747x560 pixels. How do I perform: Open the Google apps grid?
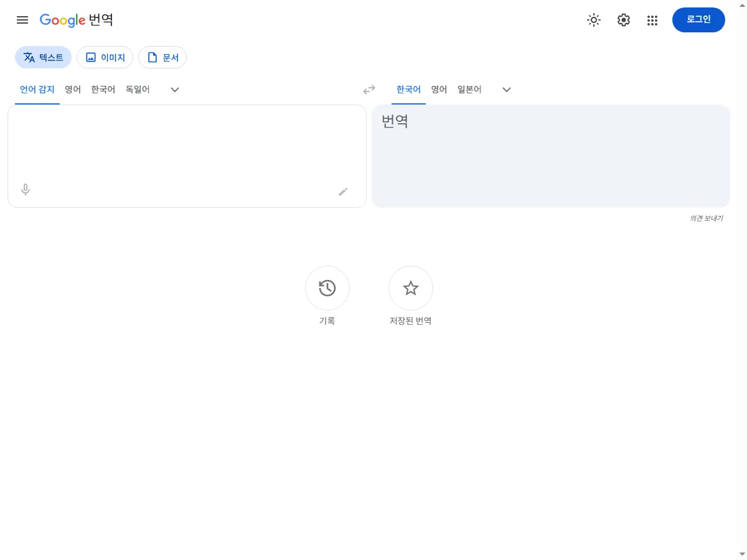click(x=652, y=20)
